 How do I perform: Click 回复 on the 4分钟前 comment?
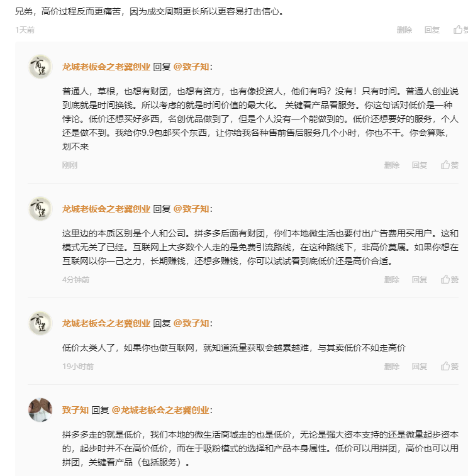click(x=420, y=279)
